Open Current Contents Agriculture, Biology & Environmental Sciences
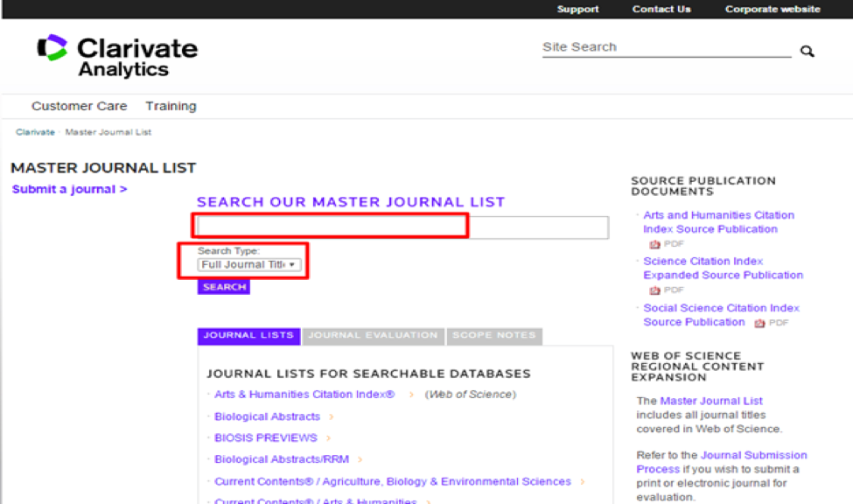Image resolution: width=853 pixels, height=504 pixels. pyautogui.click(x=393, y=481)
